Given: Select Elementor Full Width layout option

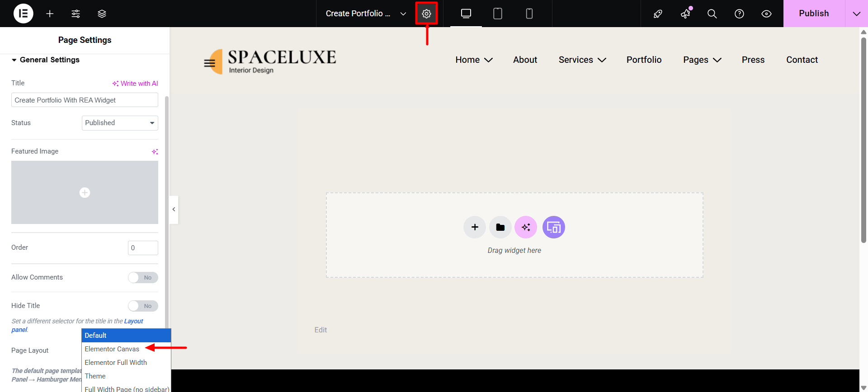Looking at the screenshot, I should (x=126, y=363).
